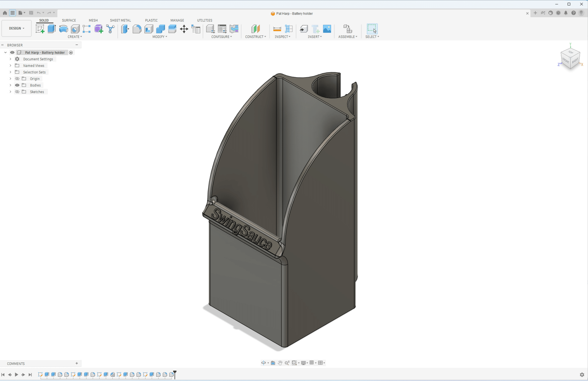The width and height of the screenshot is (588, 381).
Task: Select the Press Pull tool
Action: coord(125,29)
